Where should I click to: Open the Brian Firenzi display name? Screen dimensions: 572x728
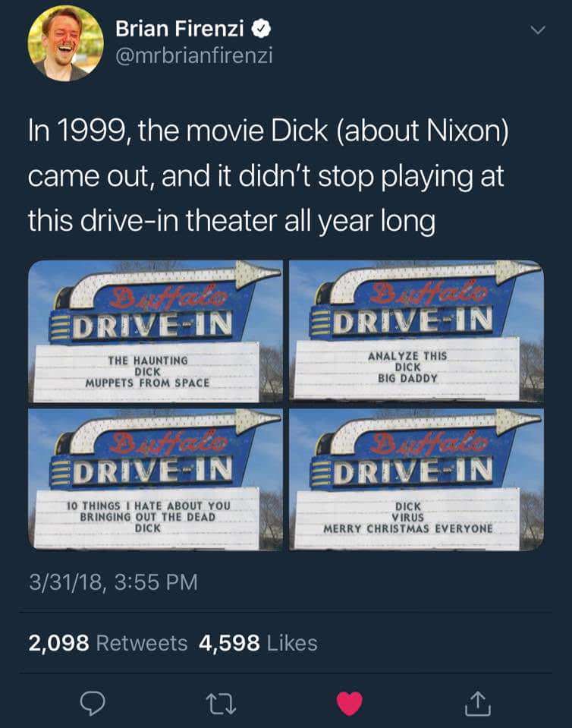coord(180,29)
